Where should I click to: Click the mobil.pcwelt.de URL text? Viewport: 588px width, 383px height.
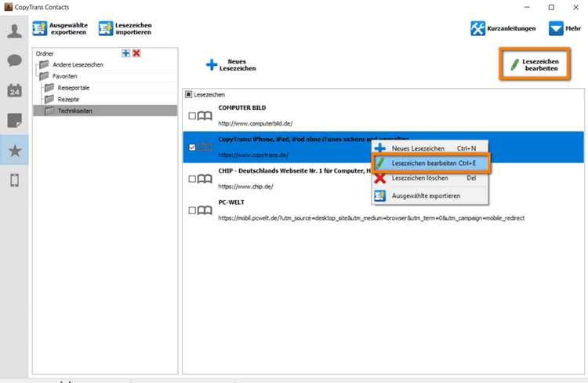[372, 218]
